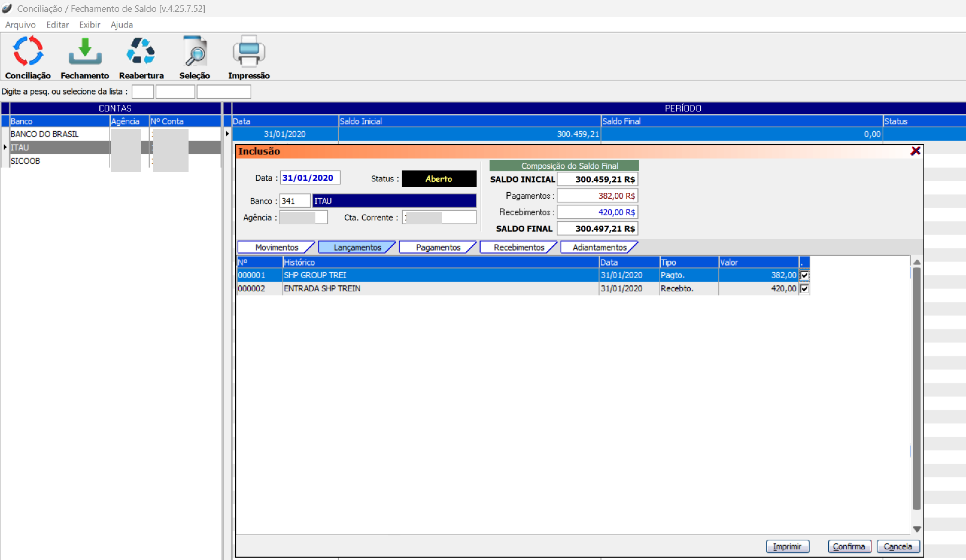This screenshot has width=966, height=560.
Task: Click the Impressão printer icon
Action: coord(249,51)
